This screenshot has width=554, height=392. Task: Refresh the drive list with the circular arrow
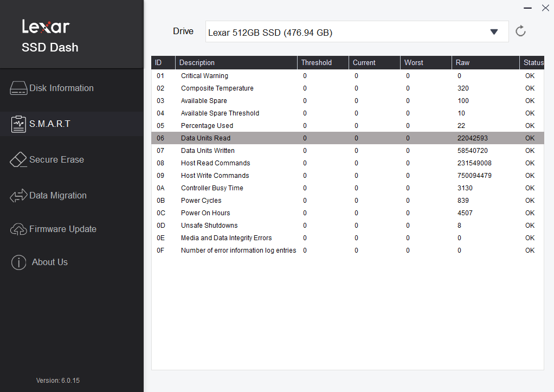coord(520,31)
